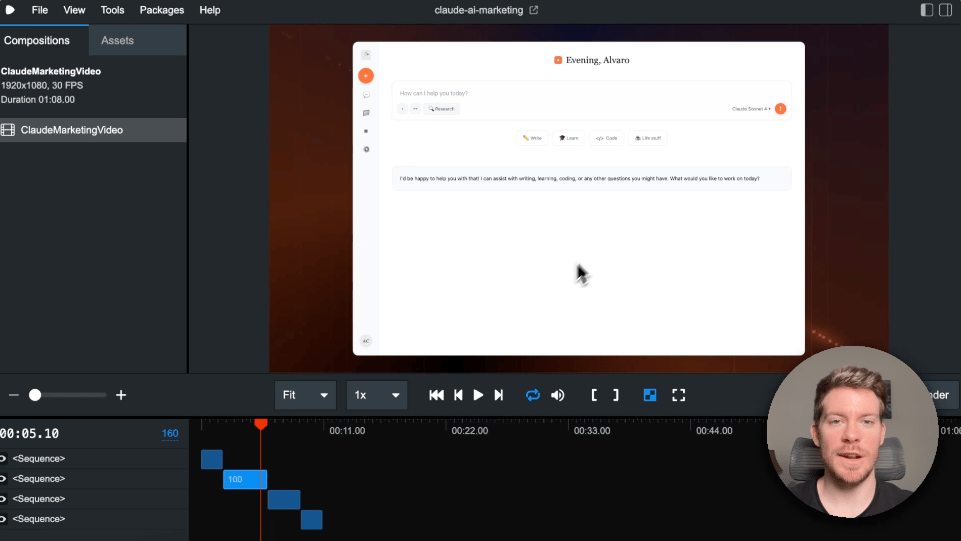Image resolution: width=961 pixels, height=541 pixels.
Task: Enter fullscreen preview mode
Action: [x=678, y=395]
